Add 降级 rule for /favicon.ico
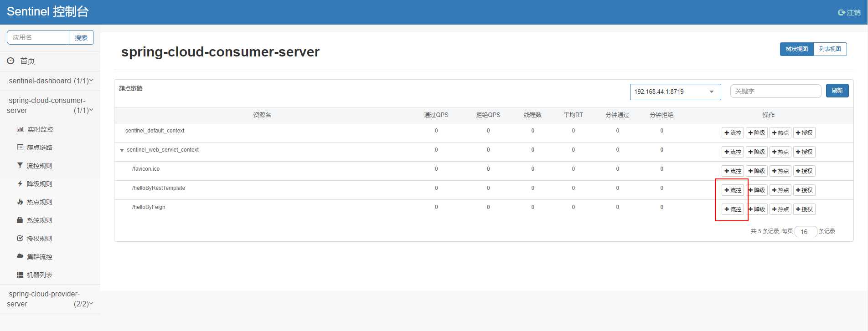This screenshot has width=868, height=331. coord(757,171)
